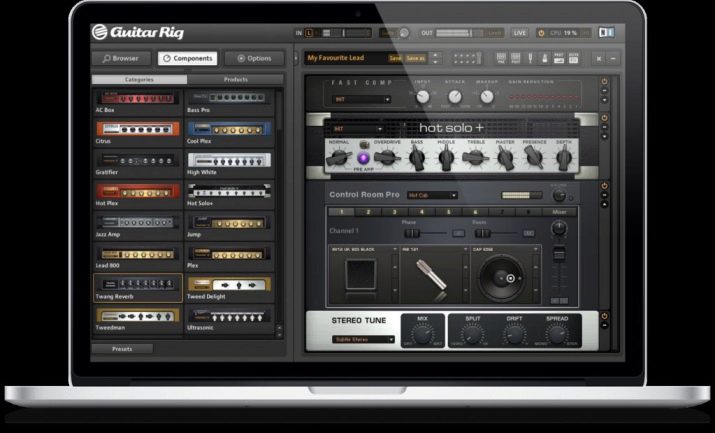Image resolution: width=715 pixels, height=433 pixels.
Task: Toggle the input L channel button
Action: 309,33
